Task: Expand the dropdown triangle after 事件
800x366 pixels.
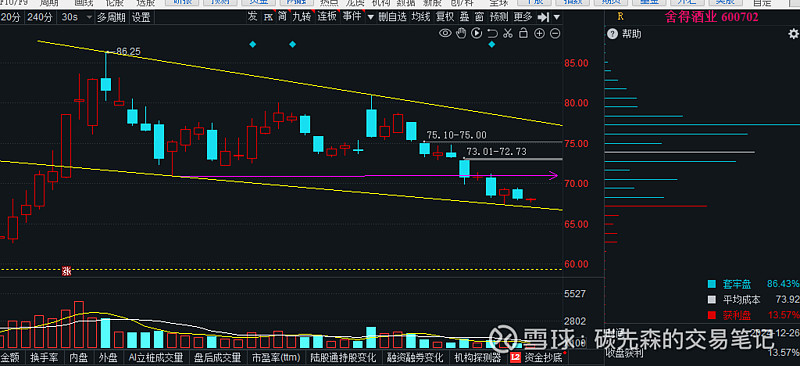Action: (x=369, y=17)
